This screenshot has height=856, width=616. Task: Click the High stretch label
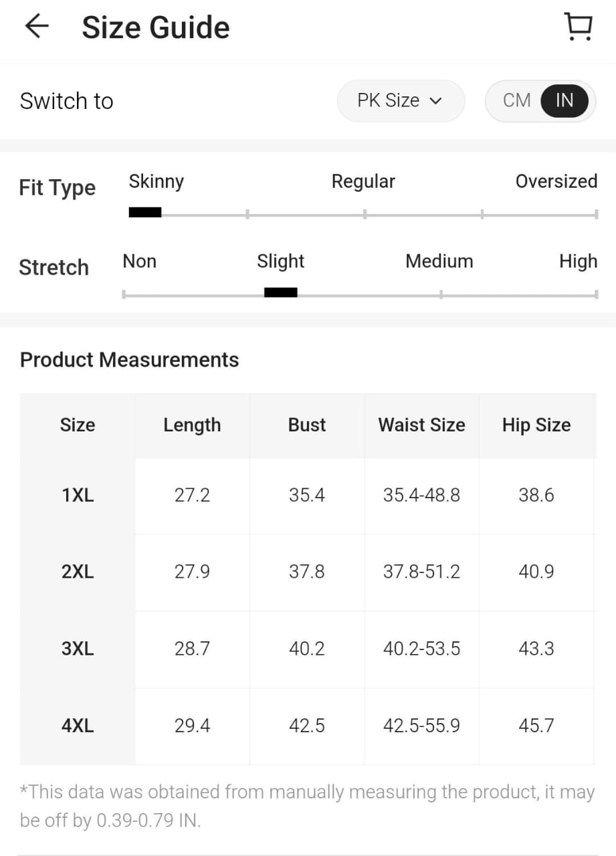coord(578,261)
